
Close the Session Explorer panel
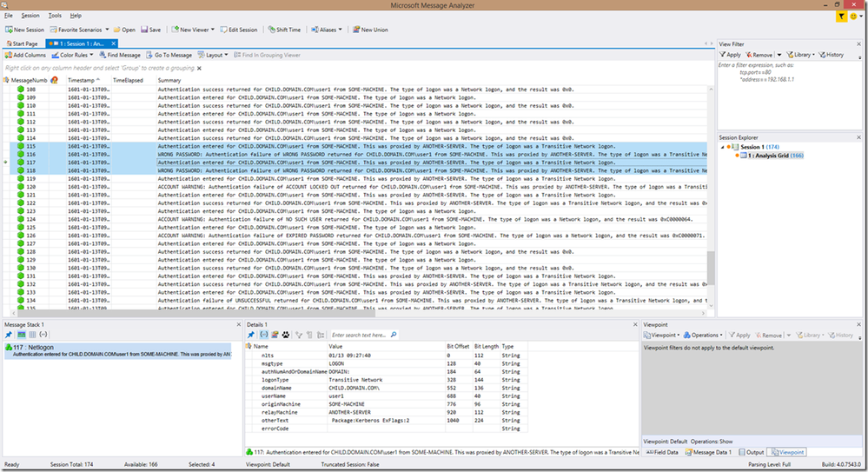858,137
